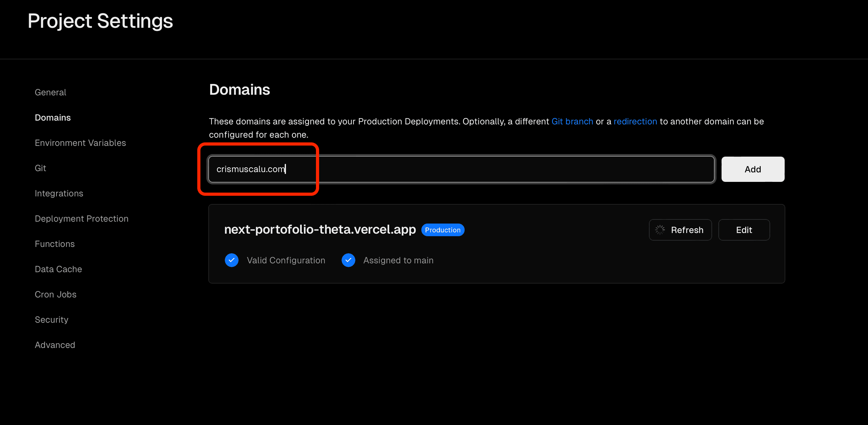Follow the Git branch link
The width and height of the screenshot is (868, 425).
pyautogui.click(x=572, y=121)
